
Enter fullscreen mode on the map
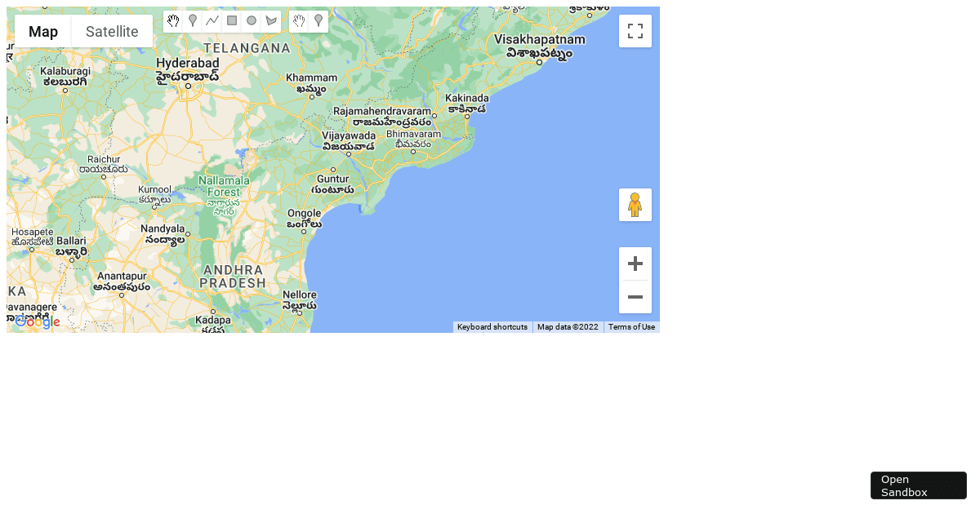click(635, 31)
